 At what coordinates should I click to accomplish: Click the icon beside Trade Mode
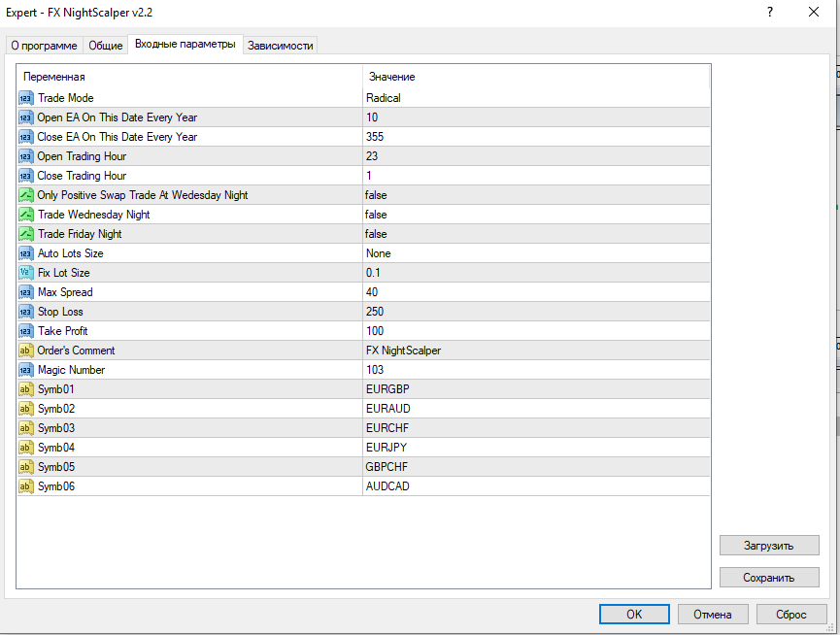pos(25,98)
